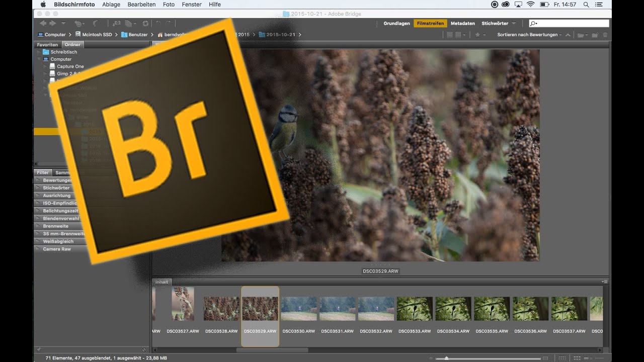Select the Filmstreifen workspace
The height and width of the screenshot is (362, 644).
pos(430,24)
